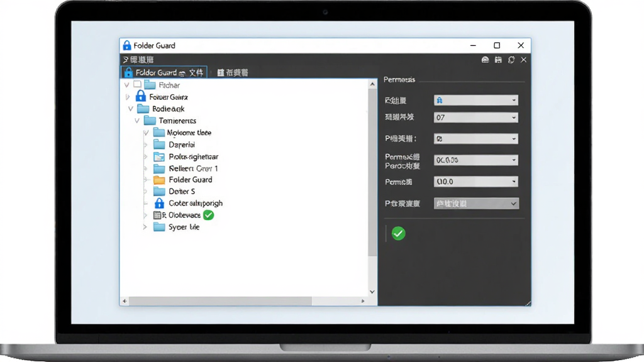Click the horizontal scrollbar's right arrow

click(363, 301)
